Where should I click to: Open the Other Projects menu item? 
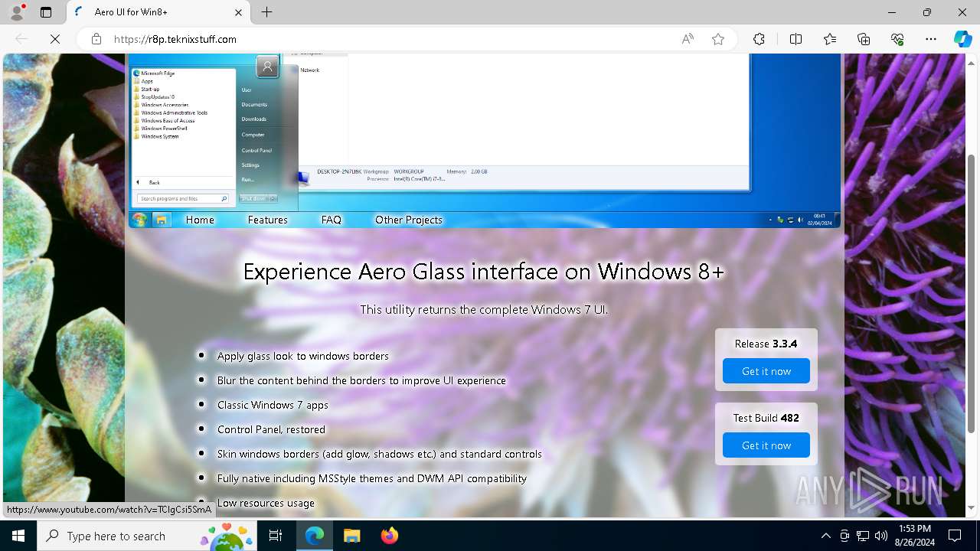pyautogui.click(x=409, y=220)
